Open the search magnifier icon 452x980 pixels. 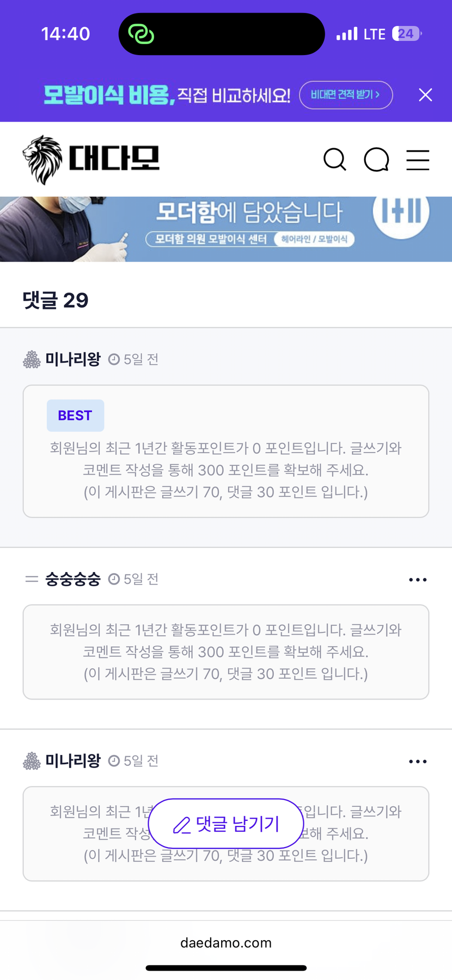pos(334,160)
